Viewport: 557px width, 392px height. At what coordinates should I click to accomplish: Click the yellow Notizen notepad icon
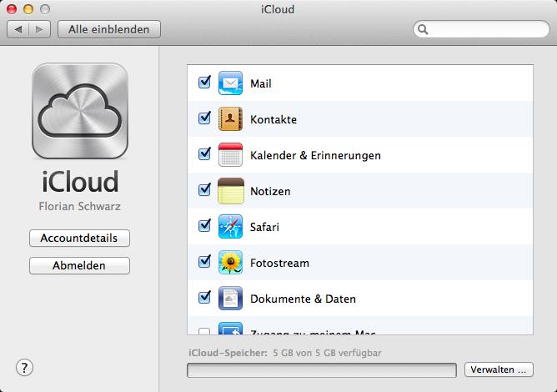tap(230, 191)
